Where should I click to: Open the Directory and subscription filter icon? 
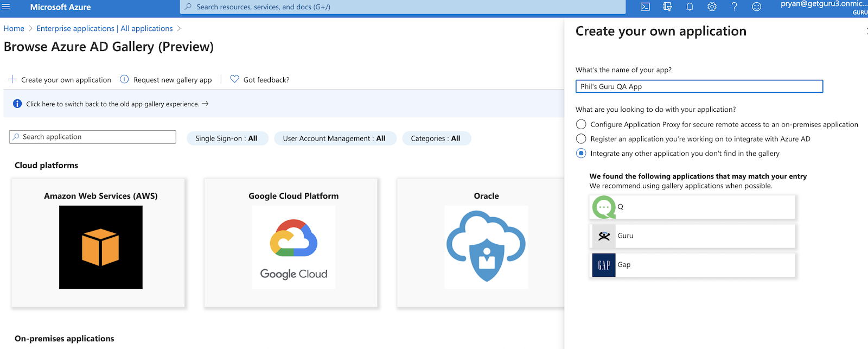[667, 7]
